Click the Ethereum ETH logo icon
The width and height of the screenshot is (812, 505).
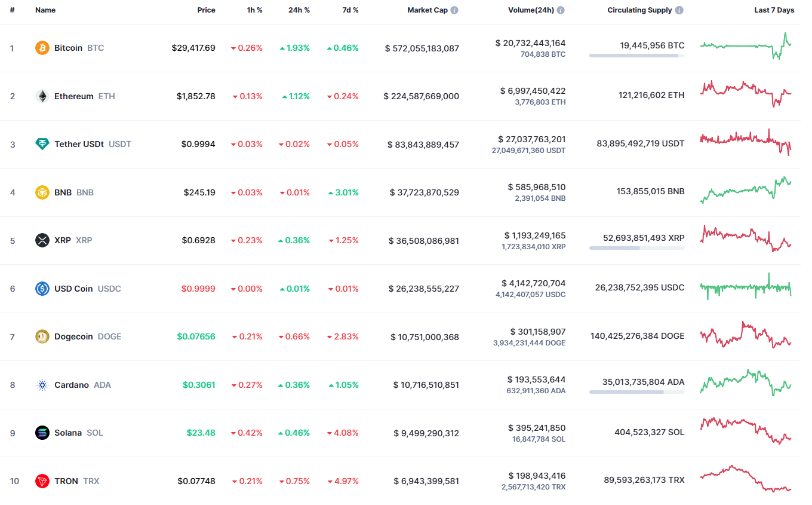tap(42, 96)
